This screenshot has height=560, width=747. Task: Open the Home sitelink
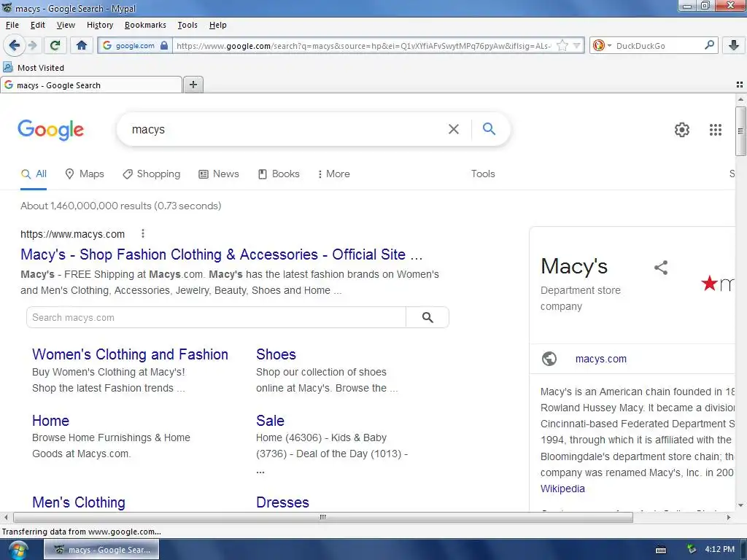click(50, 421)
